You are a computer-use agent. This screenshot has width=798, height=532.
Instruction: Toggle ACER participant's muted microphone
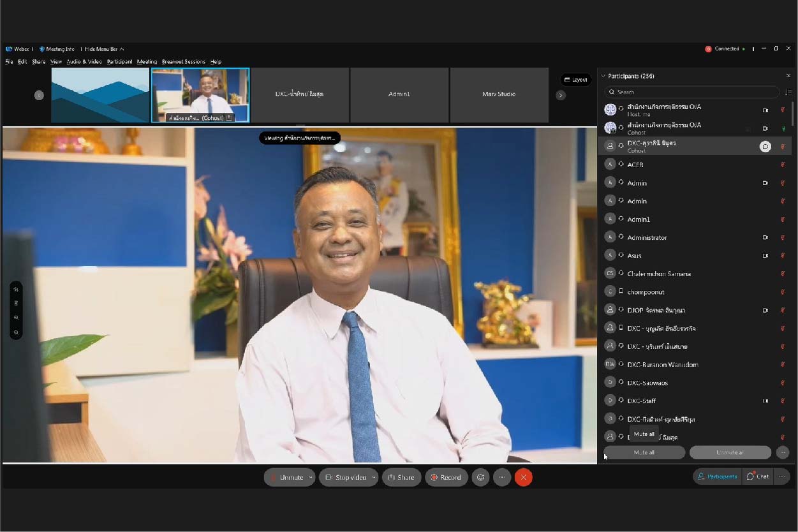[783, 165]
